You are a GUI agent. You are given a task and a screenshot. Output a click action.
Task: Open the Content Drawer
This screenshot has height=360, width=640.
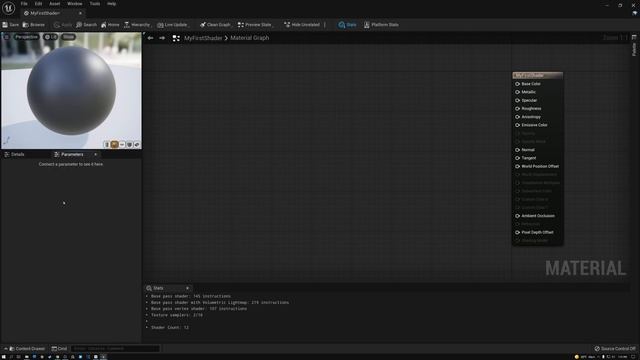pyautogui.click(x=27, y=349)
